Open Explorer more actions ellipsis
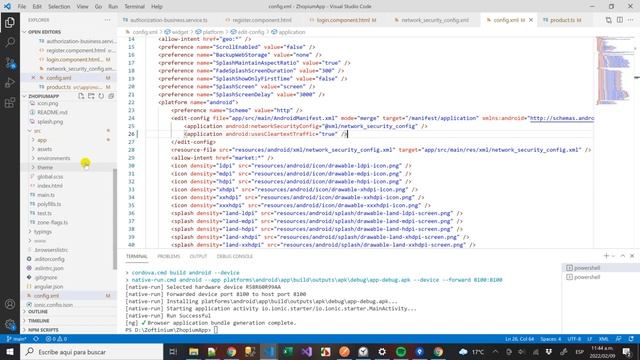Screen dimensions: 640x360 [x=107, y=20]
